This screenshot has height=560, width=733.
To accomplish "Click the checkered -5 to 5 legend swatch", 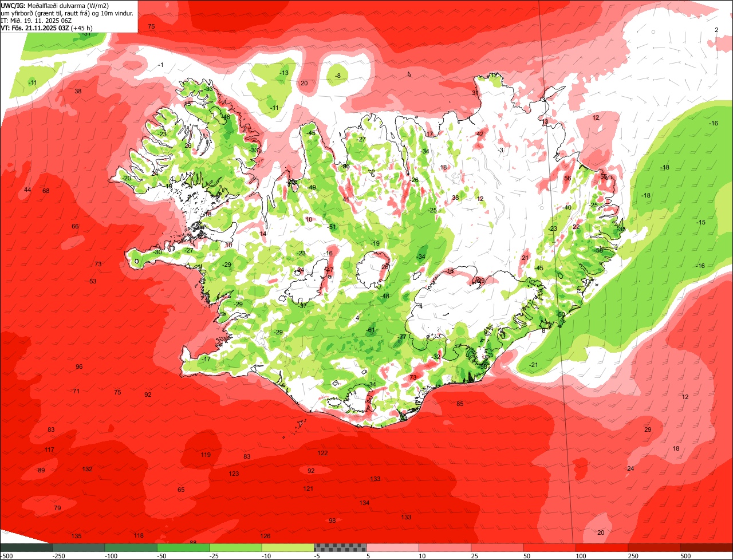I will click(340, 547).
